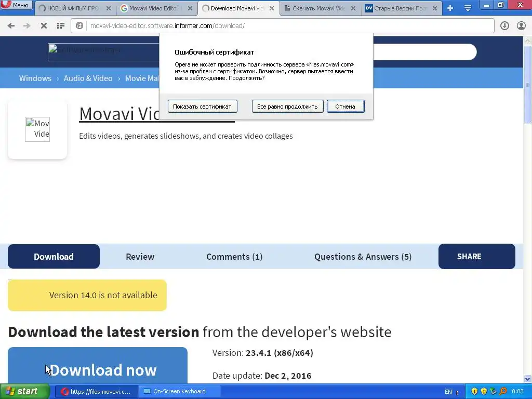Image resolution: width=532 pixels, height=399 pixels.
Task: Click the second yellow security shield tray icon
Action: 484,392
